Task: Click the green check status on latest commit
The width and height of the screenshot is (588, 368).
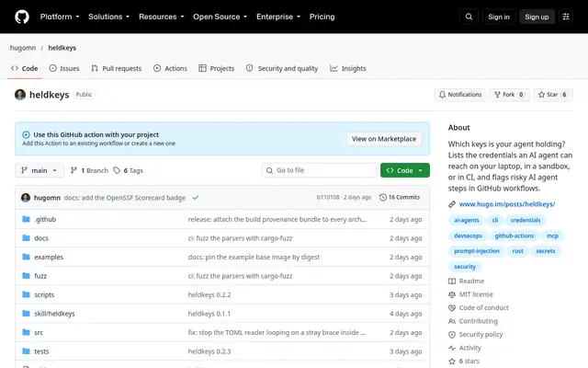Action: coord(196,198)
